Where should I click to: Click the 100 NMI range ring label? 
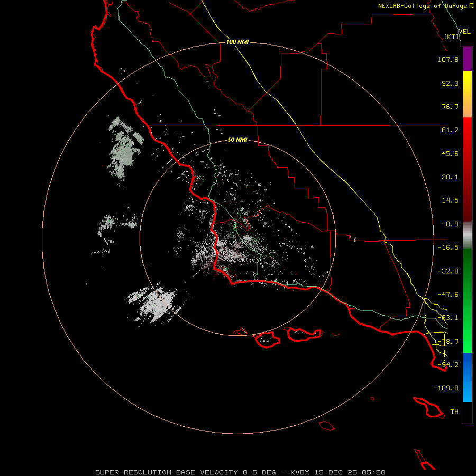[x=237, y=42]
